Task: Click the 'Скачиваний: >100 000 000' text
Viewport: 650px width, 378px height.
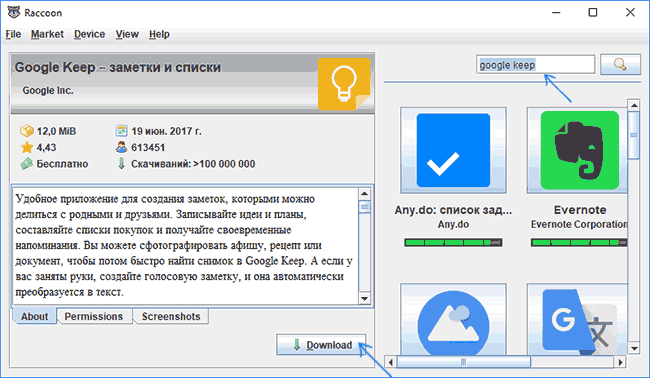Action: pos(193,164)
